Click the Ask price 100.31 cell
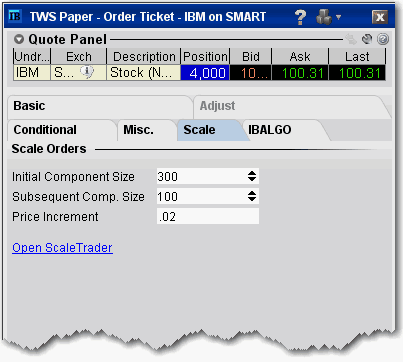 pyautogui.click(x=300, y=72)
